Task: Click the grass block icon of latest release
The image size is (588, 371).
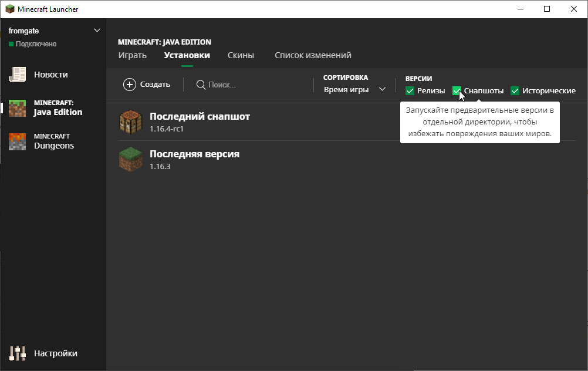Action: pyautogui.click(x=130, y=160)
